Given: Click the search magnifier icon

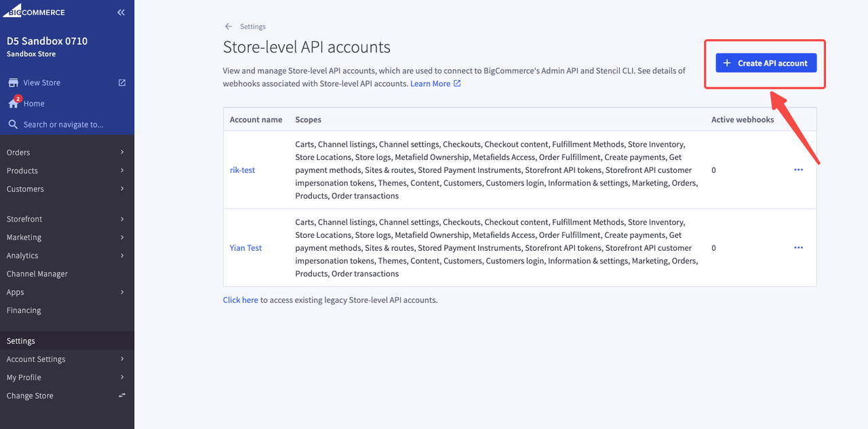Looking at the screenshot, I should (13, 124).
